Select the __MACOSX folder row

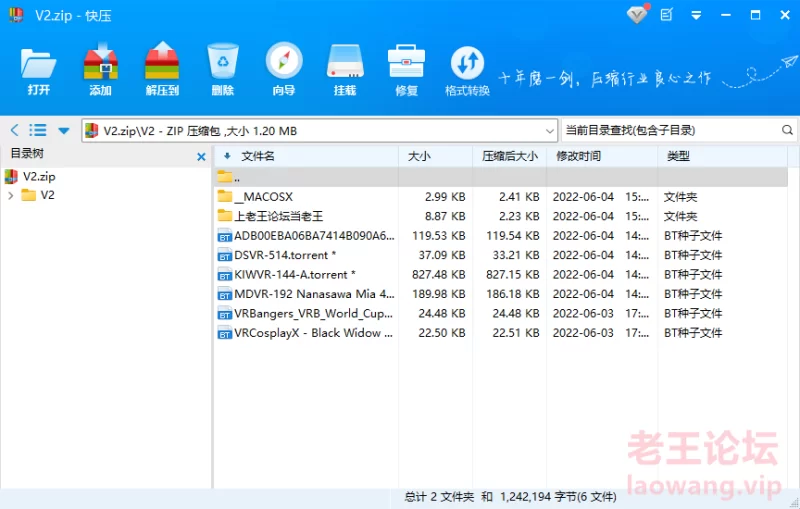tap(501, 196)
